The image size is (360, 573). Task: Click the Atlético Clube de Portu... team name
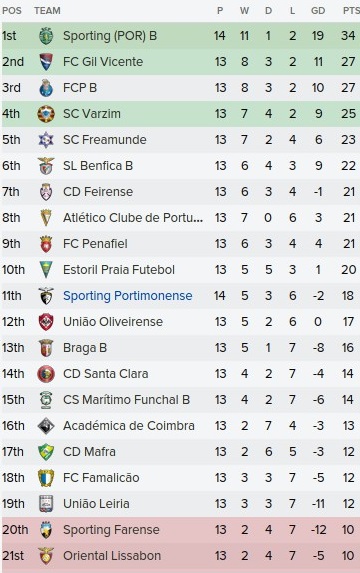(133, 218)
